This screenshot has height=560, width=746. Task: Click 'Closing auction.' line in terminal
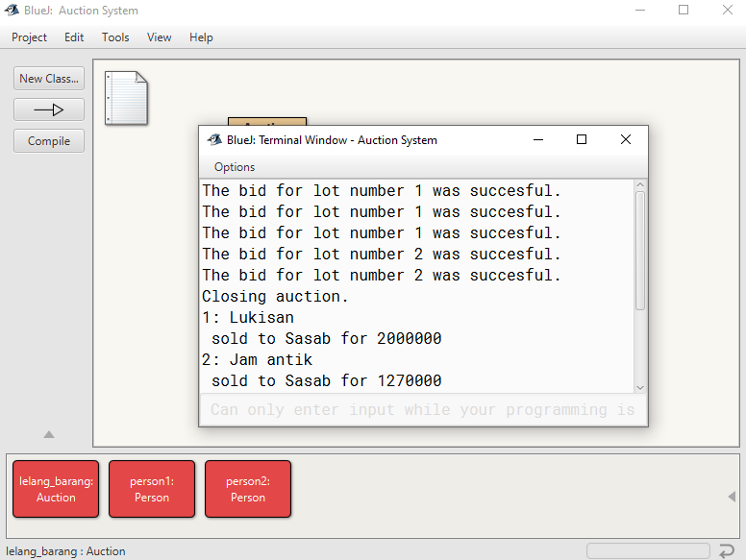[275, 296]
